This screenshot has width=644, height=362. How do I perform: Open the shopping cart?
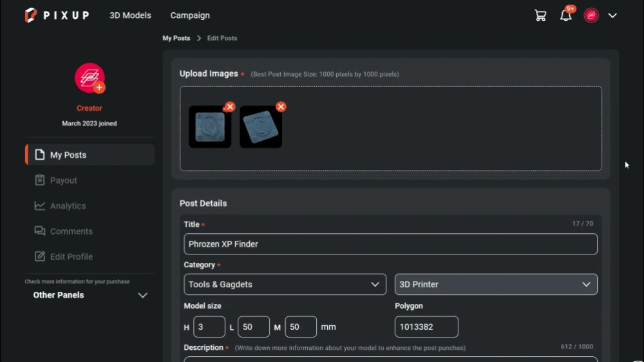click(x=540, y=15)
